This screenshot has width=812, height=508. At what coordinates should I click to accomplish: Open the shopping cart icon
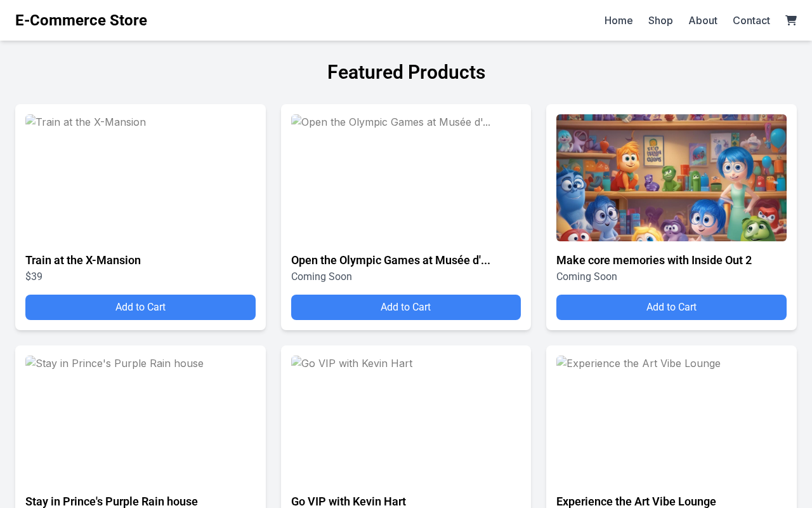[790, 20]
